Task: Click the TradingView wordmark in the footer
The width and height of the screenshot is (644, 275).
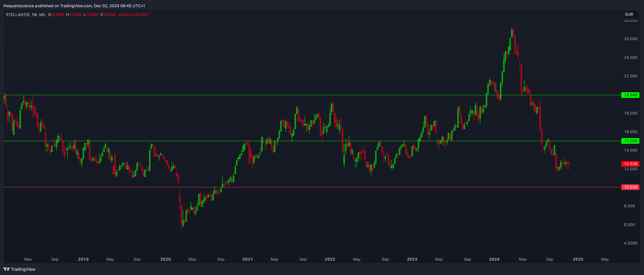Action: 23,269
